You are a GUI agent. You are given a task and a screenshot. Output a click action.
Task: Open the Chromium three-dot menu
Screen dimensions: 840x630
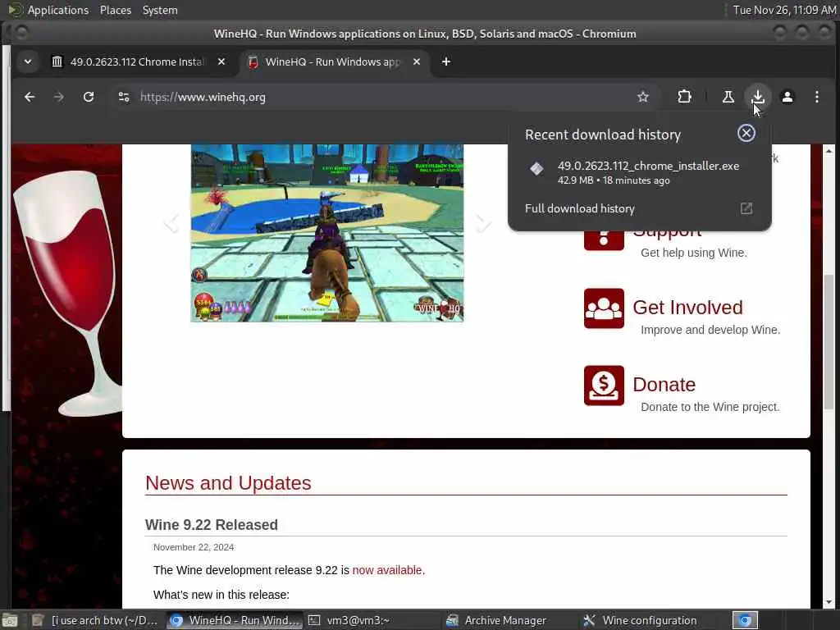(816, 97)
